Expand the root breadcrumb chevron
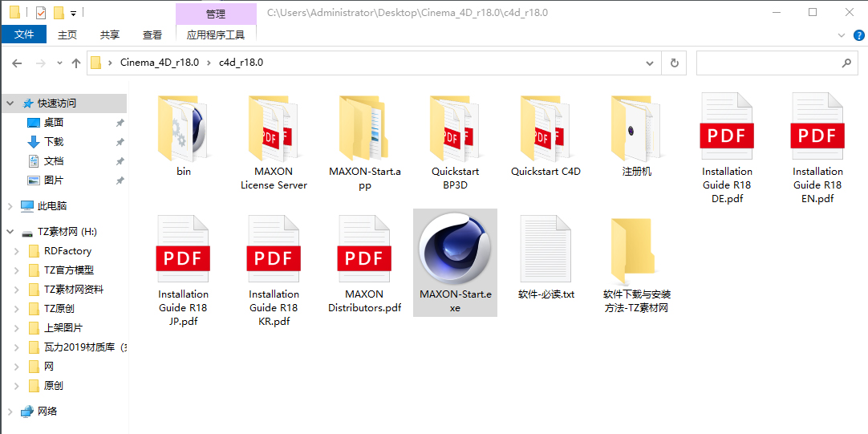This screenshot has width=868, height=434. click(111, 63)
